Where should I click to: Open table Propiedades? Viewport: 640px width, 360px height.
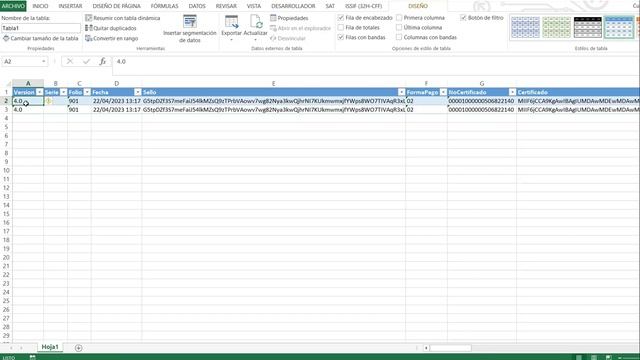[289, 18]
